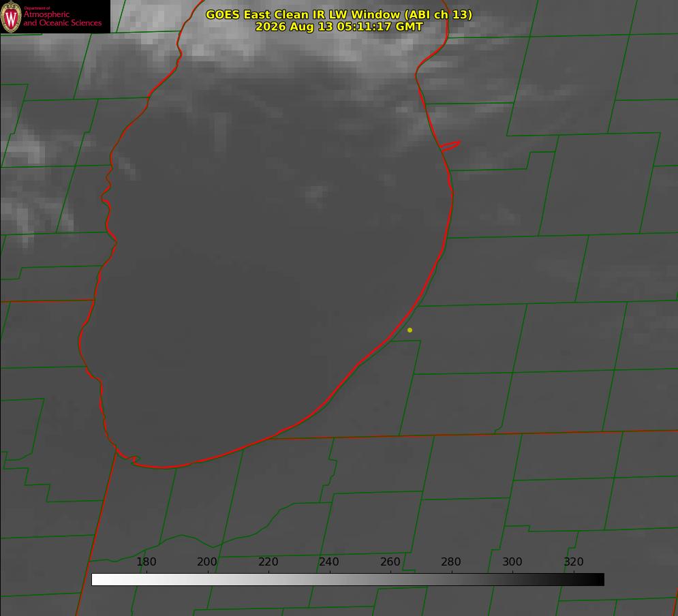Click the 260 colorbar label
Viewport: 678px width, 616px height.
(390, 561)
